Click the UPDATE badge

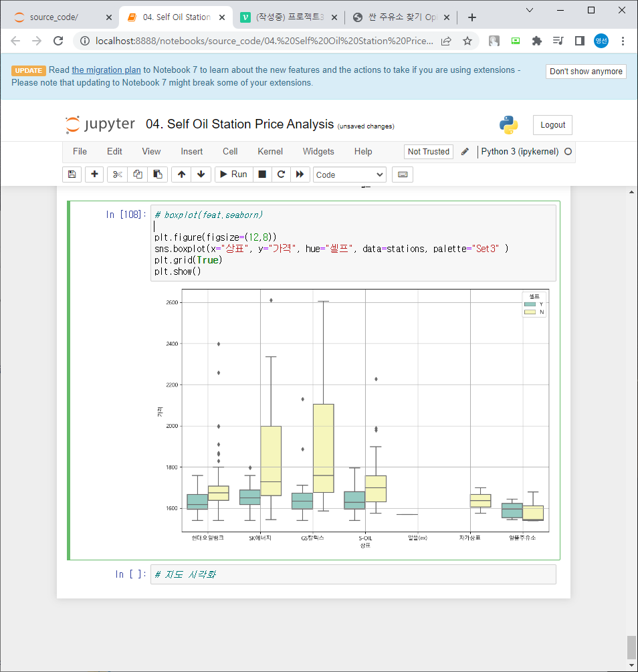[x=29, y=71]
